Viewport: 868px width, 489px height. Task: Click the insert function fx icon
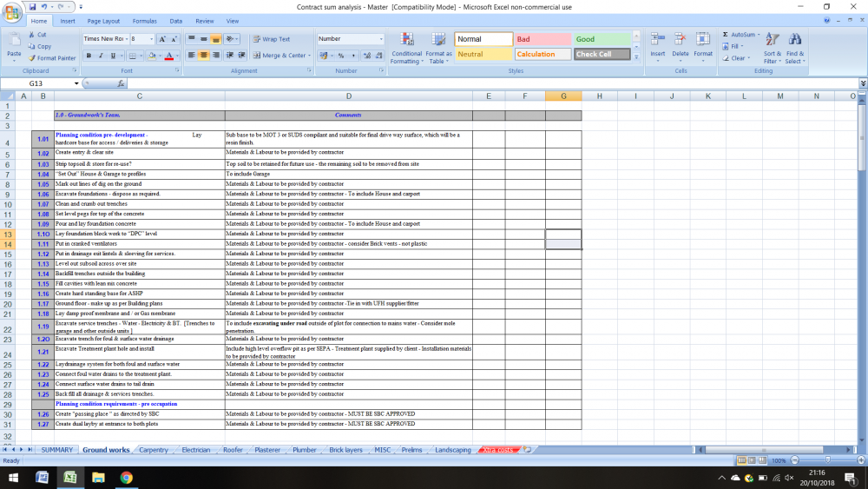(121, 83)
